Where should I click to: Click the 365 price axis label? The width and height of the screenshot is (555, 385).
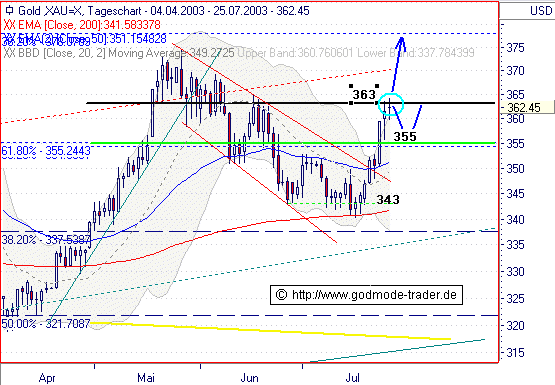tap(515, 94)
